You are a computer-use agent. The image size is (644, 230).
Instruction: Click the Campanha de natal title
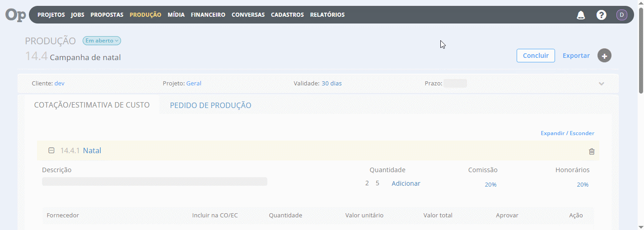pos(85,58)
